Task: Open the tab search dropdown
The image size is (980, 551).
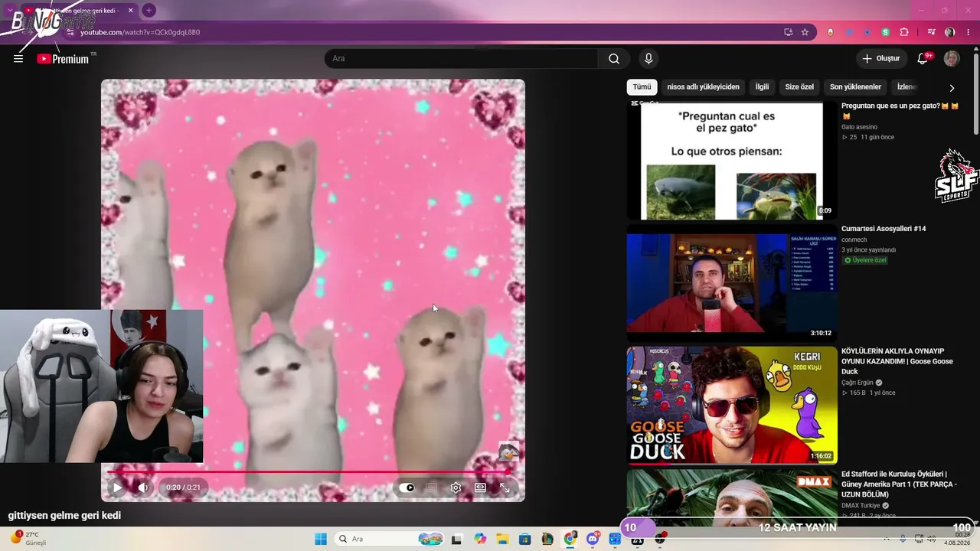Action: pos(10,10)
